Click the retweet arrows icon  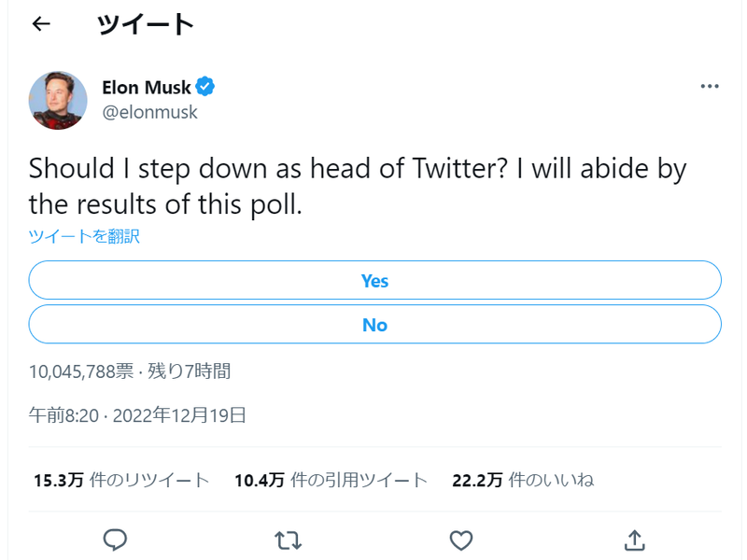(288, 539)
